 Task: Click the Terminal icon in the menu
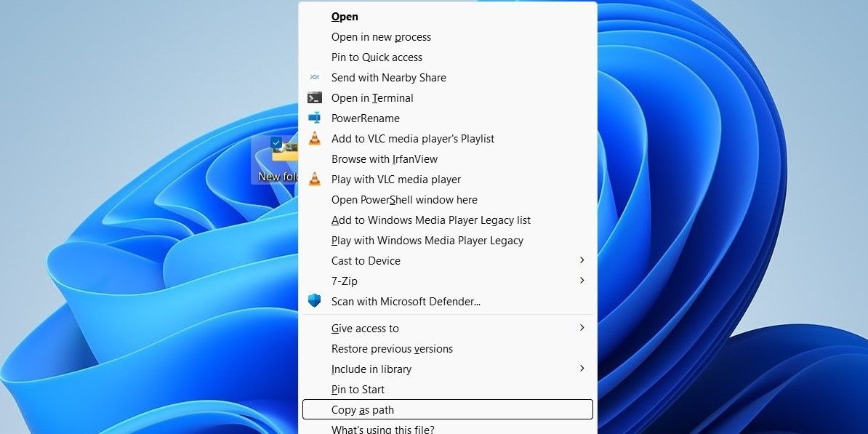315,98
